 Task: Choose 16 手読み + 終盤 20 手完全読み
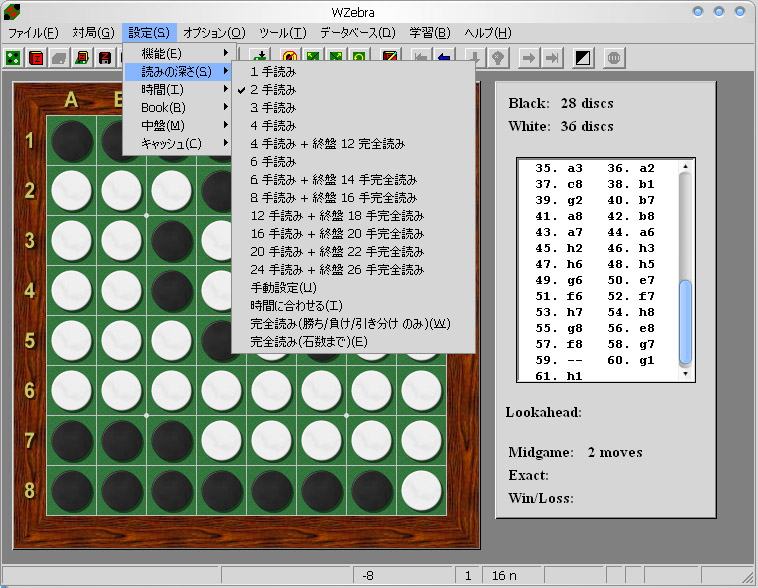point(353,234)
